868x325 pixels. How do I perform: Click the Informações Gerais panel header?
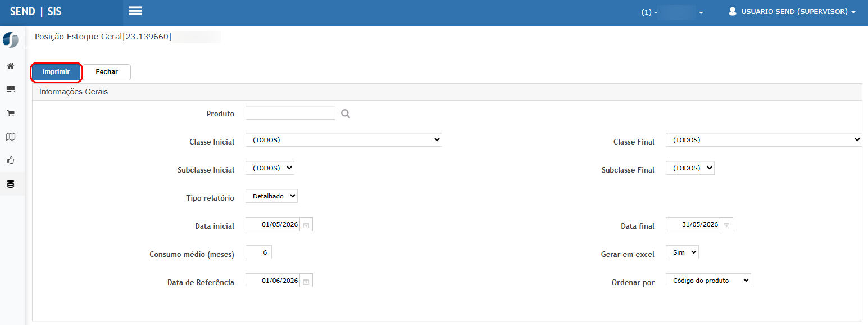tap(447, 92)
